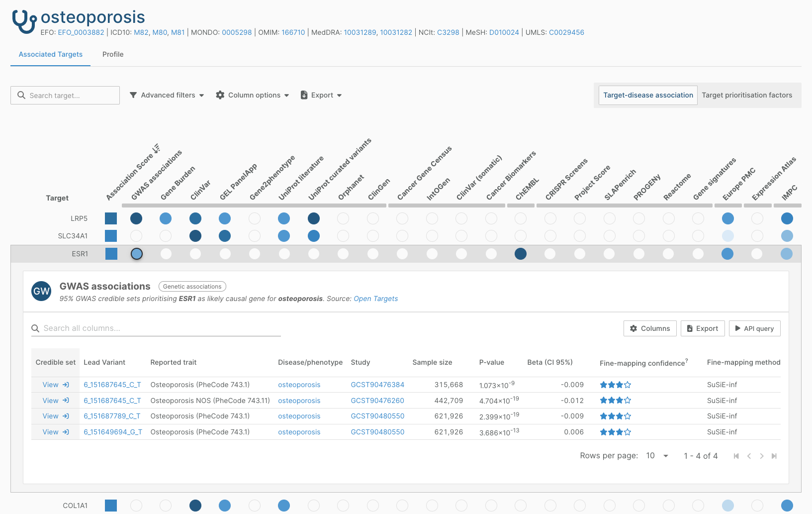This screenshot has width=812, height=514.
Task: Click the Fine-mapping confidence help question mark
Action: (687, 361)
